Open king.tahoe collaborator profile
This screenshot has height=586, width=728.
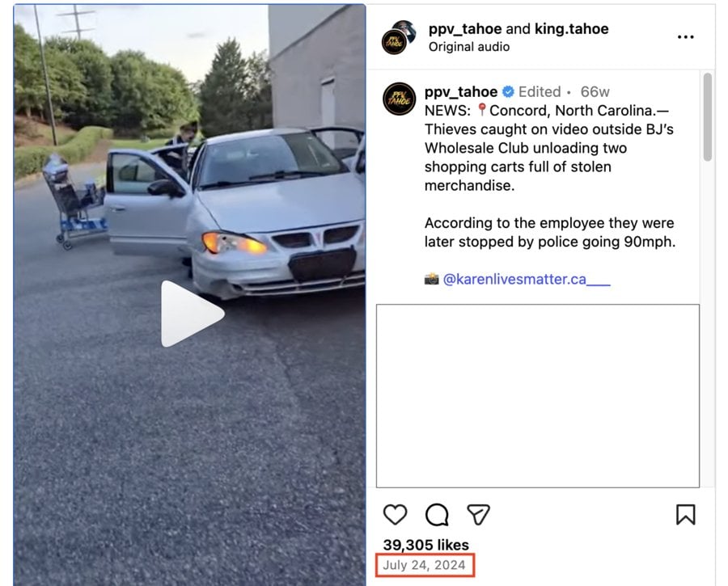[x=571, y=29]
